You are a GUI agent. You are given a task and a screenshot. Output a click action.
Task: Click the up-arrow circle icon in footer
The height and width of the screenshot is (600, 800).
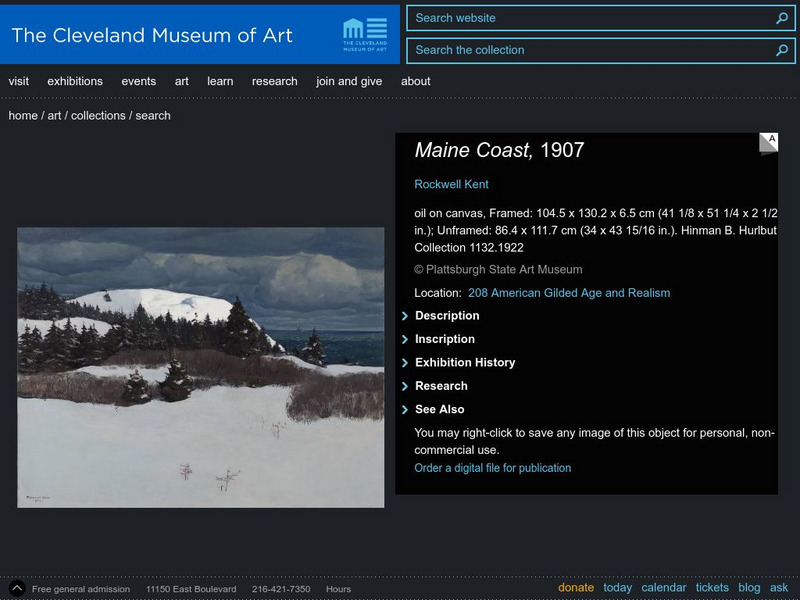tap(17, 588)
